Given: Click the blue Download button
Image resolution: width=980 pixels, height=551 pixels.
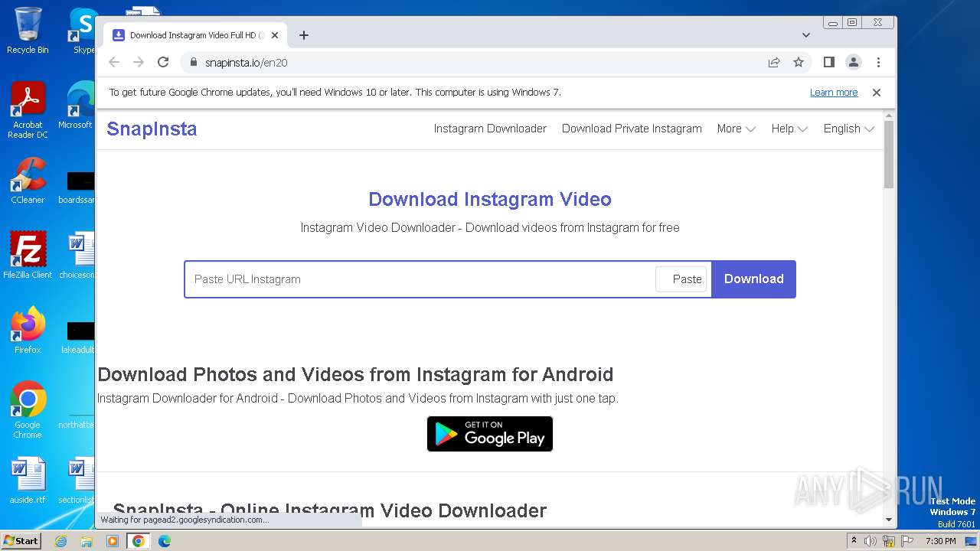Looking at the screenshot, I should click(753, 279).
